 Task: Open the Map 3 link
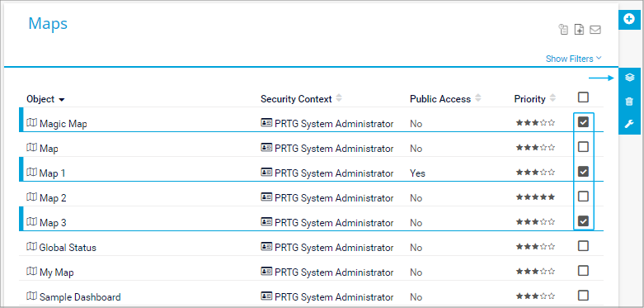pos(53,223)
